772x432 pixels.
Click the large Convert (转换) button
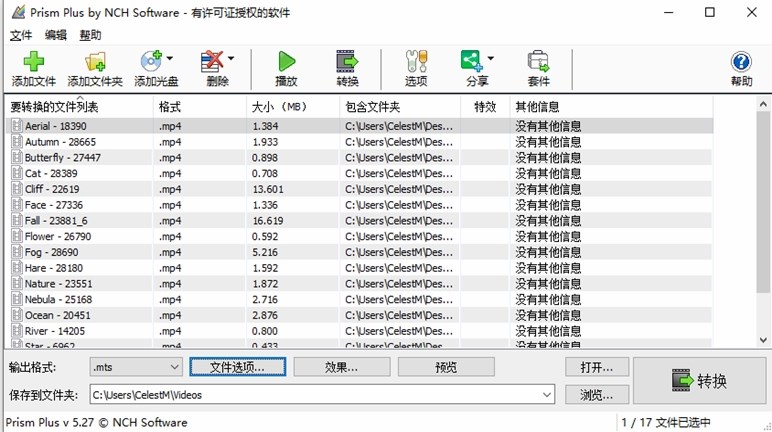(700, 380)
